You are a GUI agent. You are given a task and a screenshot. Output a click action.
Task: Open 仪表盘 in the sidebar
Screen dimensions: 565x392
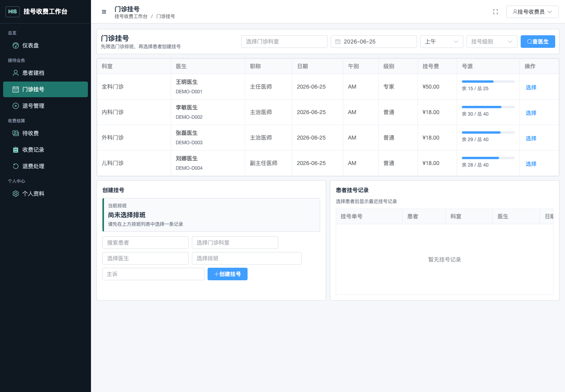point(46,45)
